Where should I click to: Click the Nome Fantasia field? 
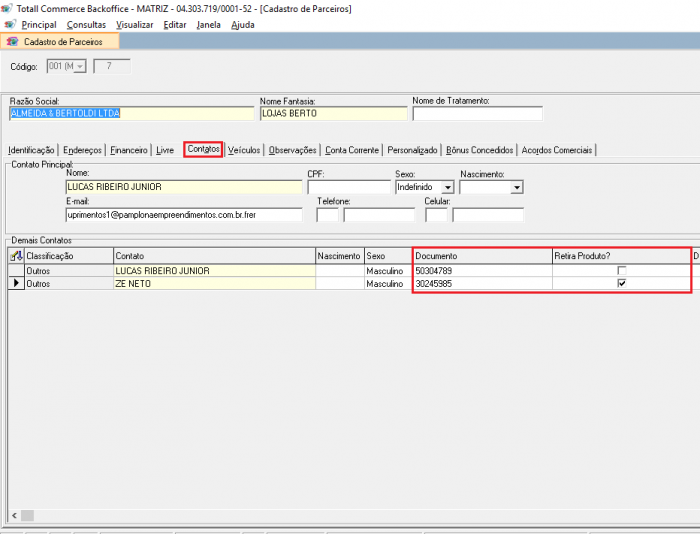tap(333, 114)
